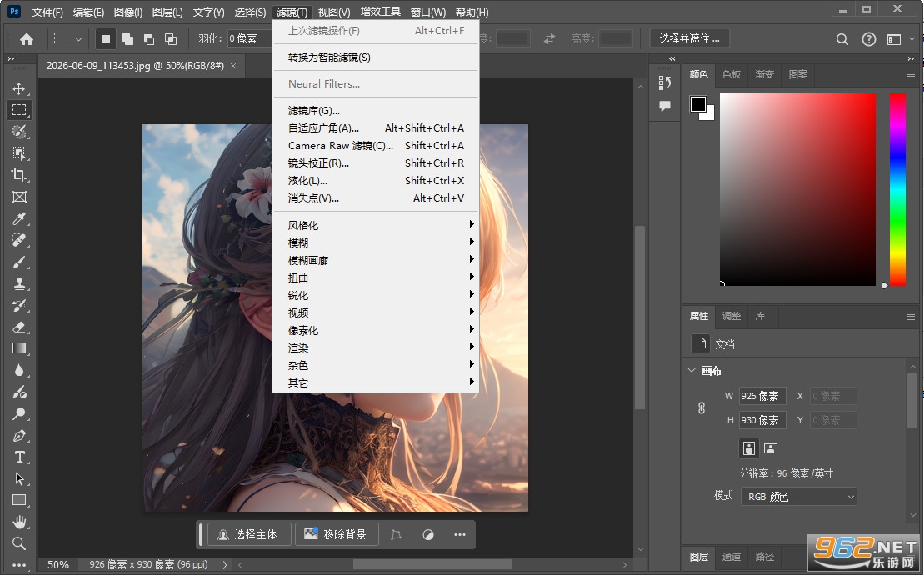This screenshot has width=924, height=576.
Task: Select the Object Selection tool
Action: pos(19,153)
